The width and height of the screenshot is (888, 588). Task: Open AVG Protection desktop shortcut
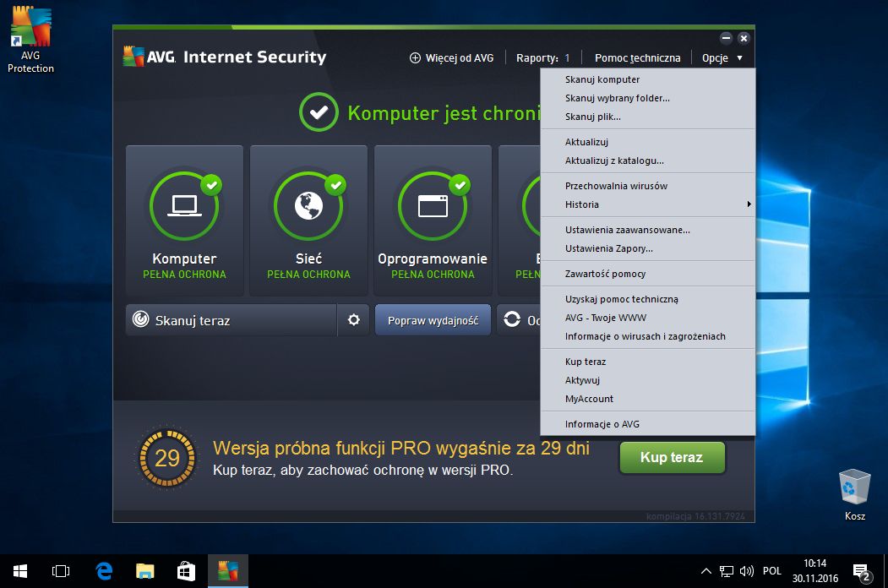30,40
